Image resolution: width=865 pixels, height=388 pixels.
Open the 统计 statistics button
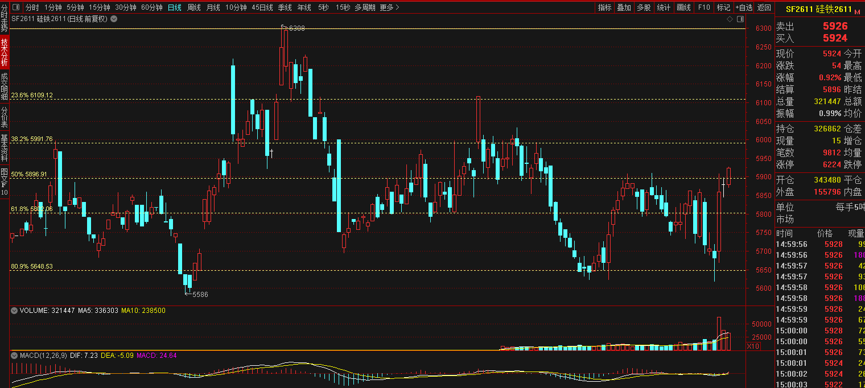(664, 8)
